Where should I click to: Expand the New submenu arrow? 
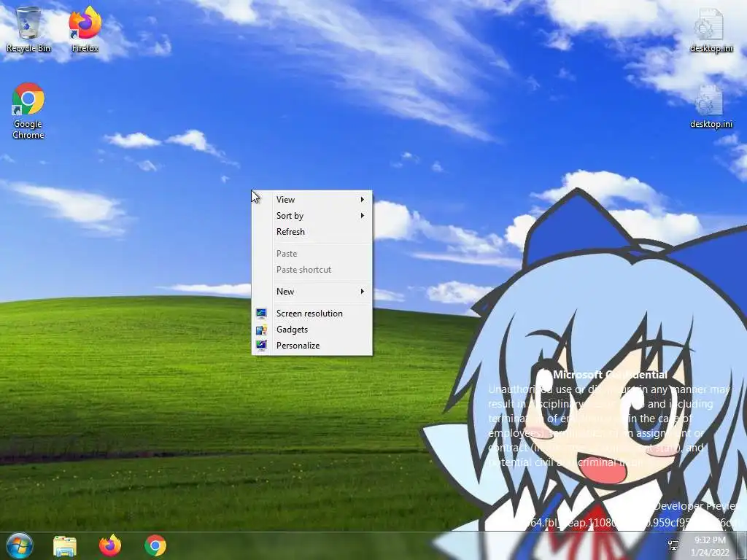[363, 292]
